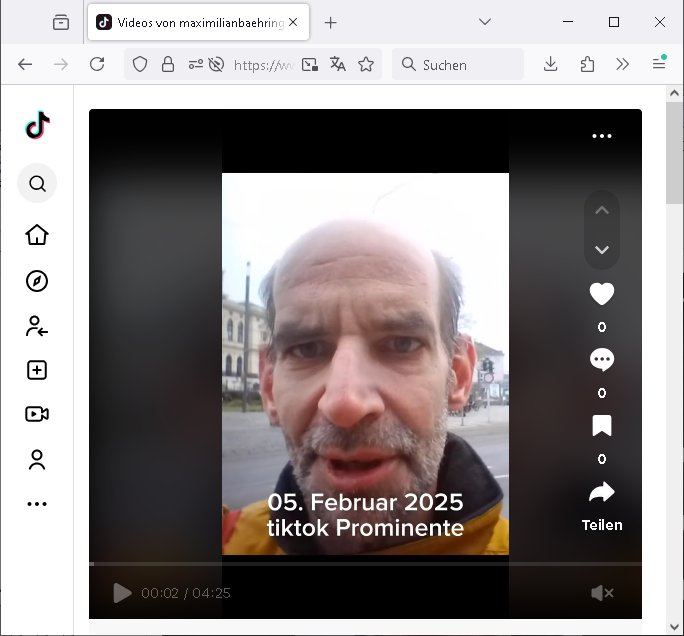Open the Explore compass icon

coord(37,281)
